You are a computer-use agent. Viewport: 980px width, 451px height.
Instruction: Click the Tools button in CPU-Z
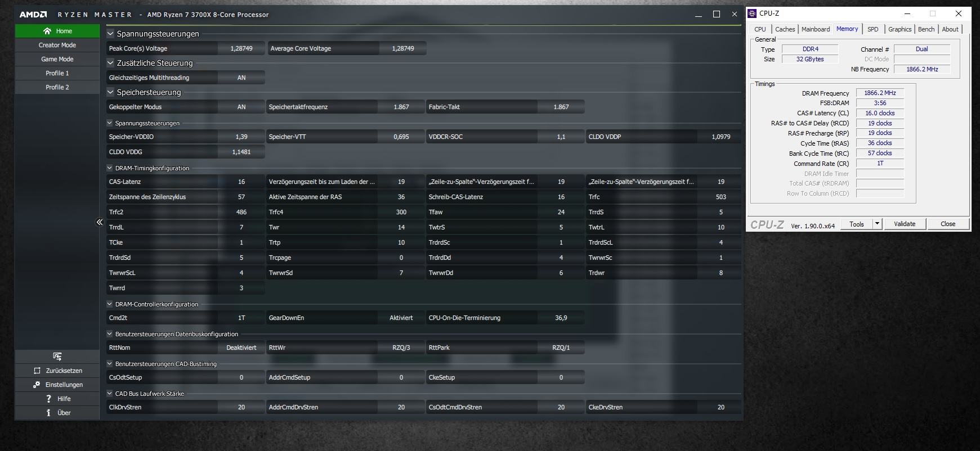click(x=857, y=224)
